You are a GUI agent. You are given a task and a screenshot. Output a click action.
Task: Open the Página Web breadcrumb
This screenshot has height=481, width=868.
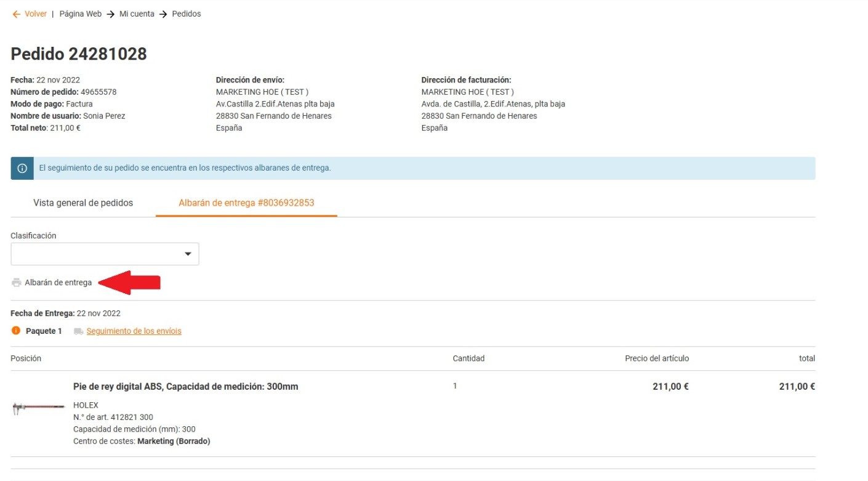pos(80,14)
